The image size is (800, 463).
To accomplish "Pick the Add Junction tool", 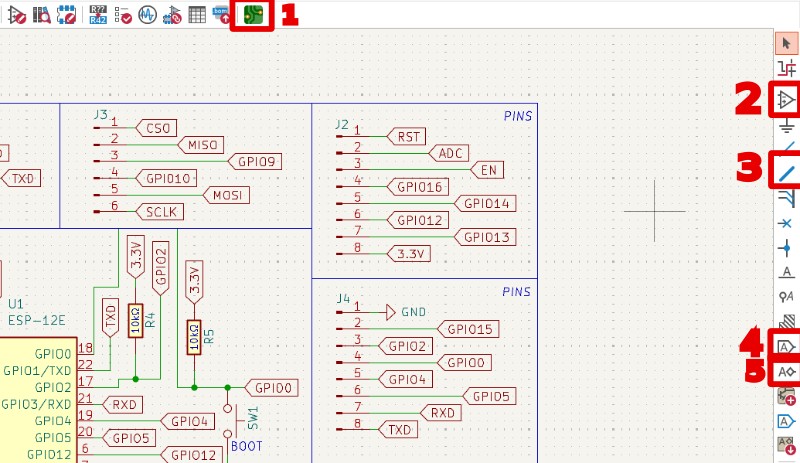I will click(786, 248).
